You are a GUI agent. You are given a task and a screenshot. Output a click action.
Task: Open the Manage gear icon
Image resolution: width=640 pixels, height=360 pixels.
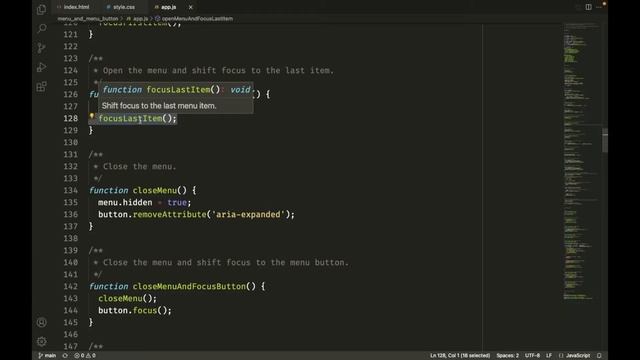click(42, 341)
